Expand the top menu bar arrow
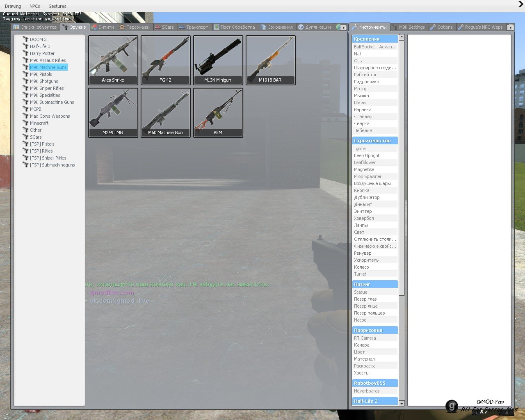The width and height of the screenshot is (525, 420). [x=521, y=4]
